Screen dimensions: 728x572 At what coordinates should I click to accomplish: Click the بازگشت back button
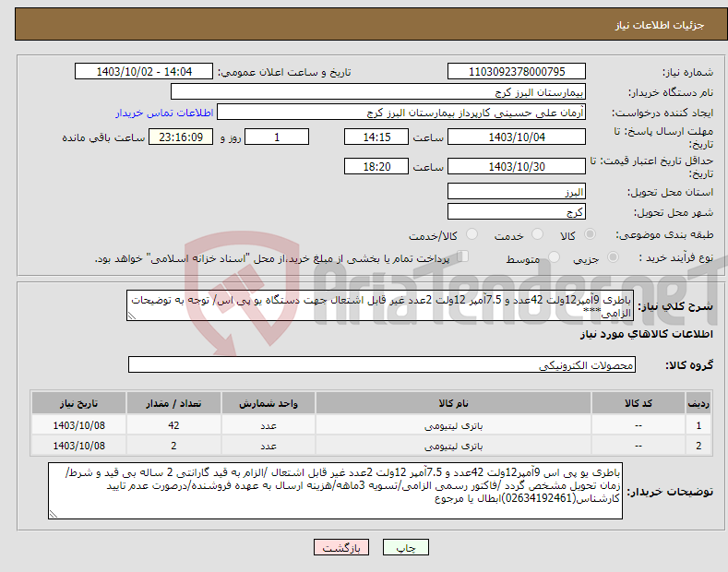click(x=341, y=547)
